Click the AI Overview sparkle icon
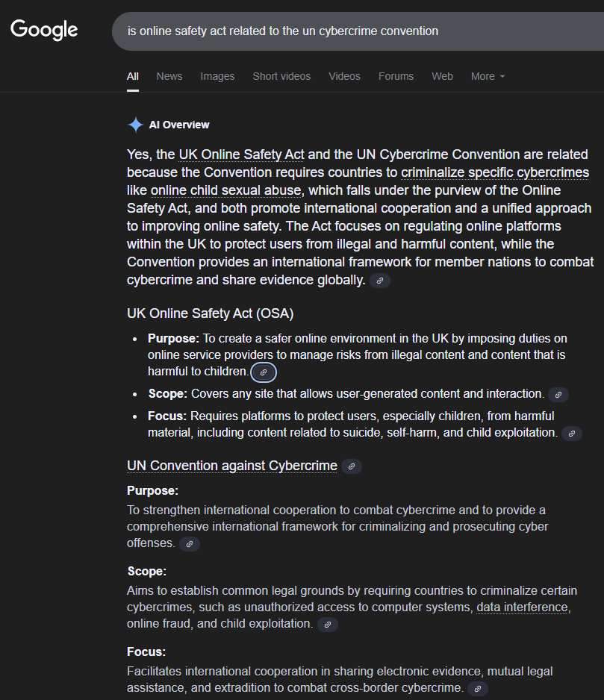 click(x=135, y=125)
